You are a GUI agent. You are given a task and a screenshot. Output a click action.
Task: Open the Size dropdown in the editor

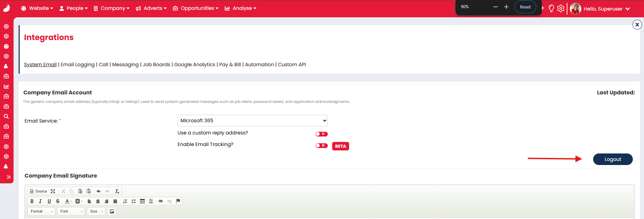coord(96,211)
